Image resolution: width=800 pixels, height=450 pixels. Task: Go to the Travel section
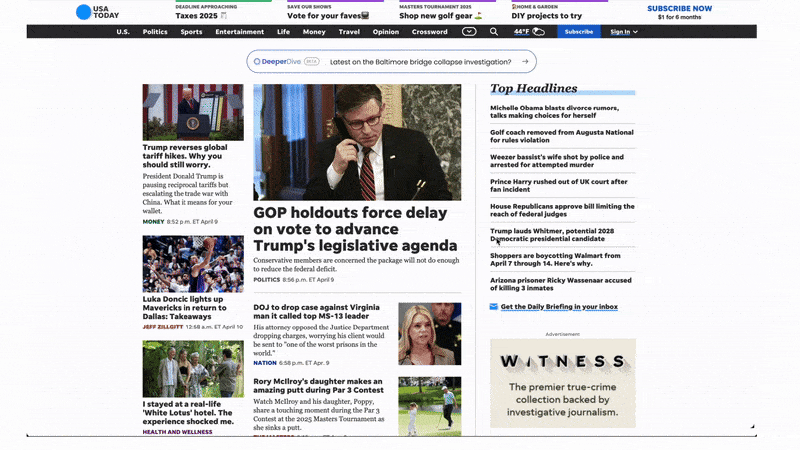tap(349, 32)
